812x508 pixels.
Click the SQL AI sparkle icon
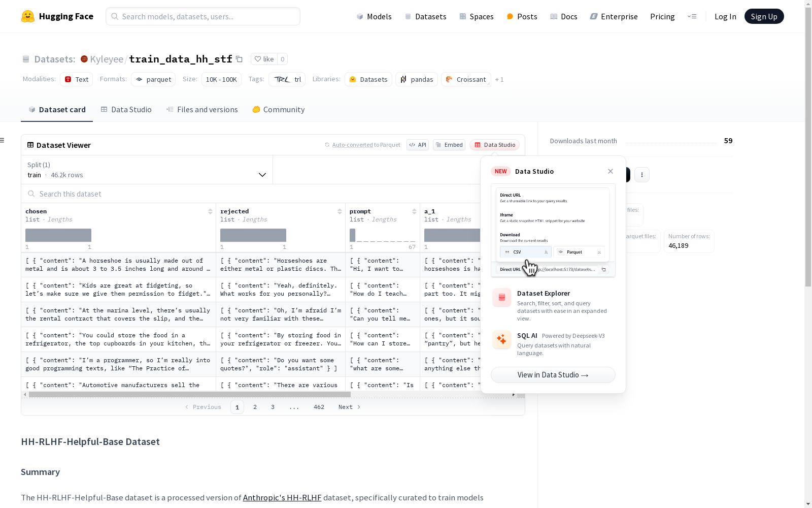502,339
